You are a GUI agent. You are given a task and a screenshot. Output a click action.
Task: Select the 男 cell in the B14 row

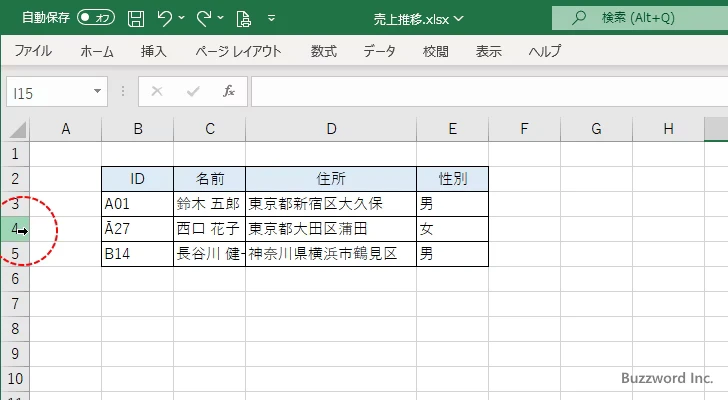pyautogui.click(x=453, y=254)
